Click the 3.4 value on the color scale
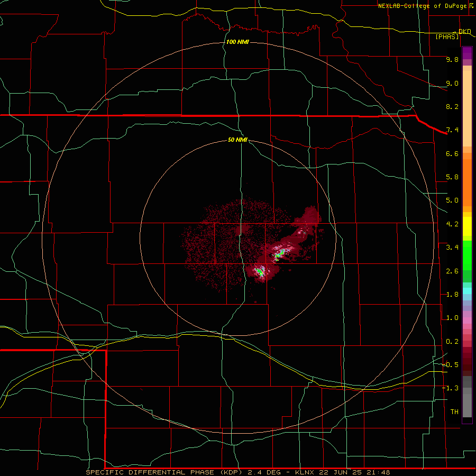The image size is (476, 476). click(452, 248)
